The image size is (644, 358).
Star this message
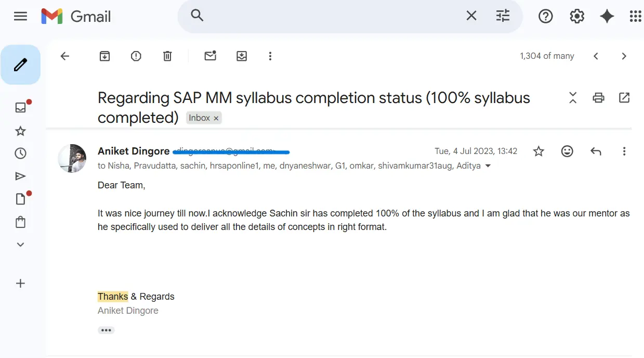point(538,151)
